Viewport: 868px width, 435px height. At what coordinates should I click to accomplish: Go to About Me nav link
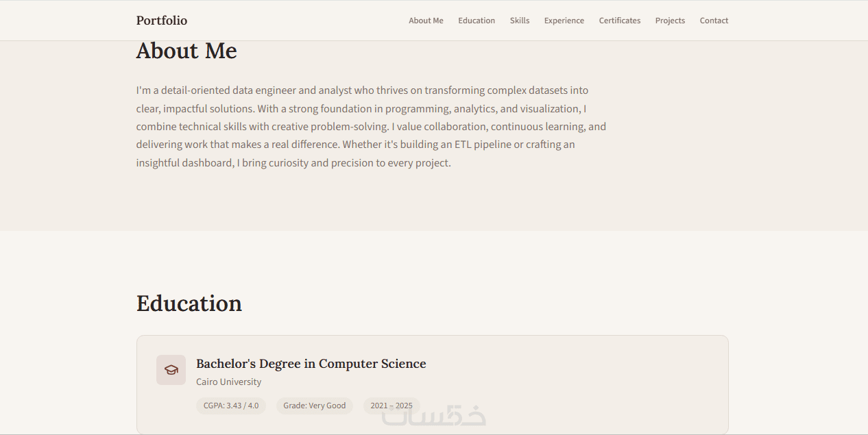pos(426,21)
